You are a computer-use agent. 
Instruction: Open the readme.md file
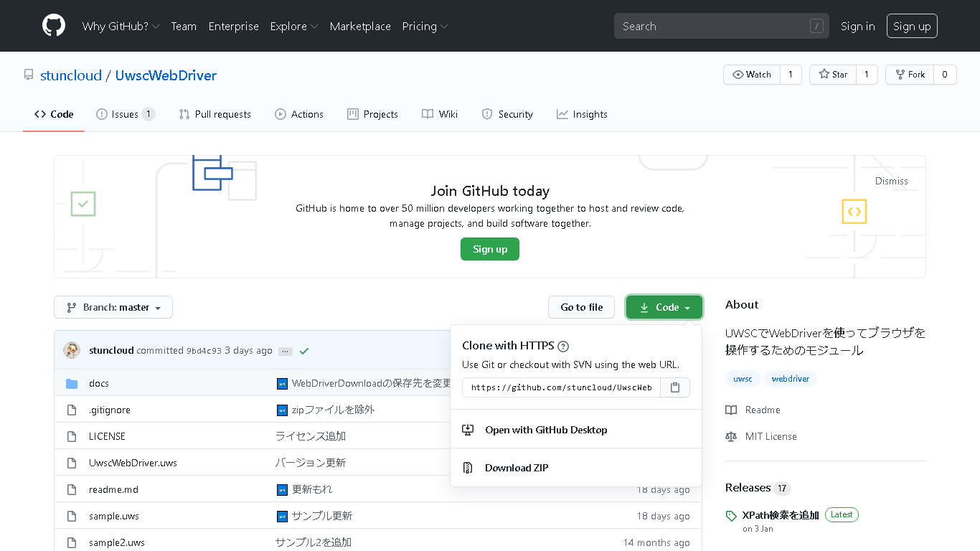point(113,489)
